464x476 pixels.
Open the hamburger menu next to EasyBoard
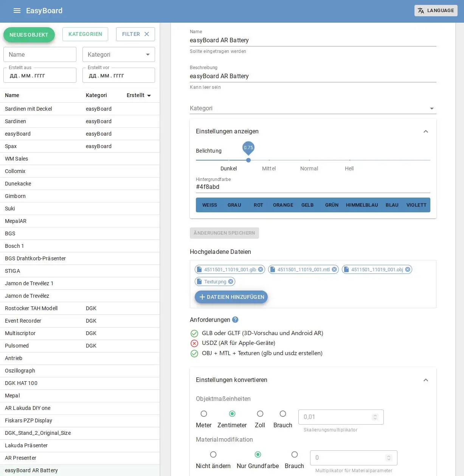click(x=17, y=11)
